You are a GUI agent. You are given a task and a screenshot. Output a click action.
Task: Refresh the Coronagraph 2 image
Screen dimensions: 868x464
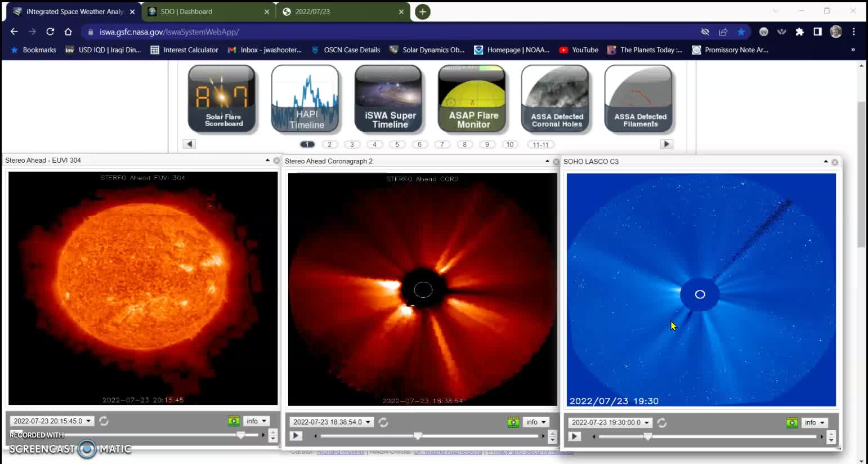pyautogui.click(x=383, y=422)
